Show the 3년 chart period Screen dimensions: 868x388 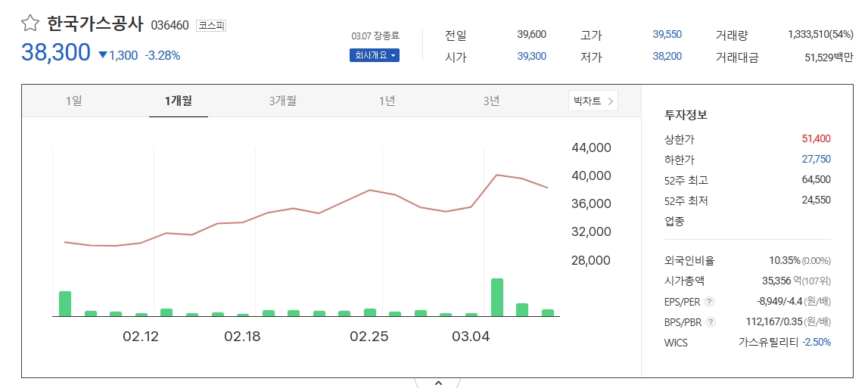coord(491,101)
